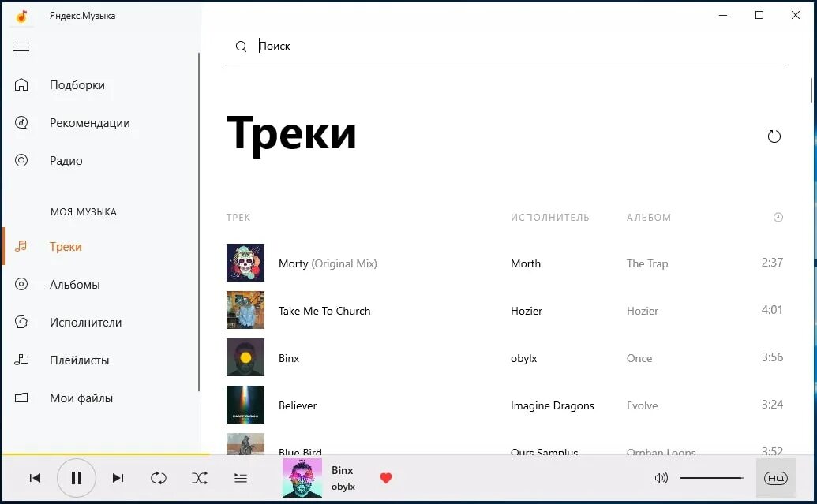
Task: Click the ТРЕК column header
Action: [x=238, y=218]
